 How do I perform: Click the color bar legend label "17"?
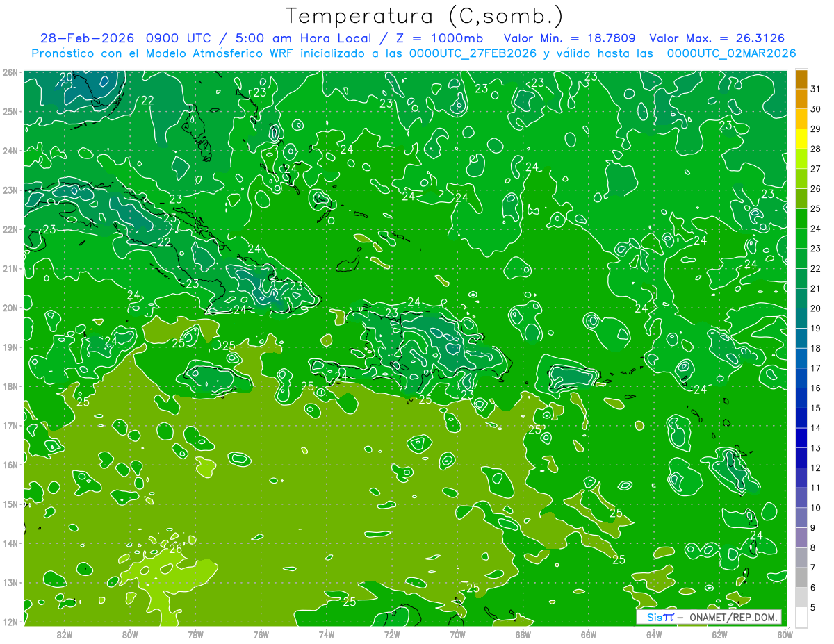pos(816,368)
